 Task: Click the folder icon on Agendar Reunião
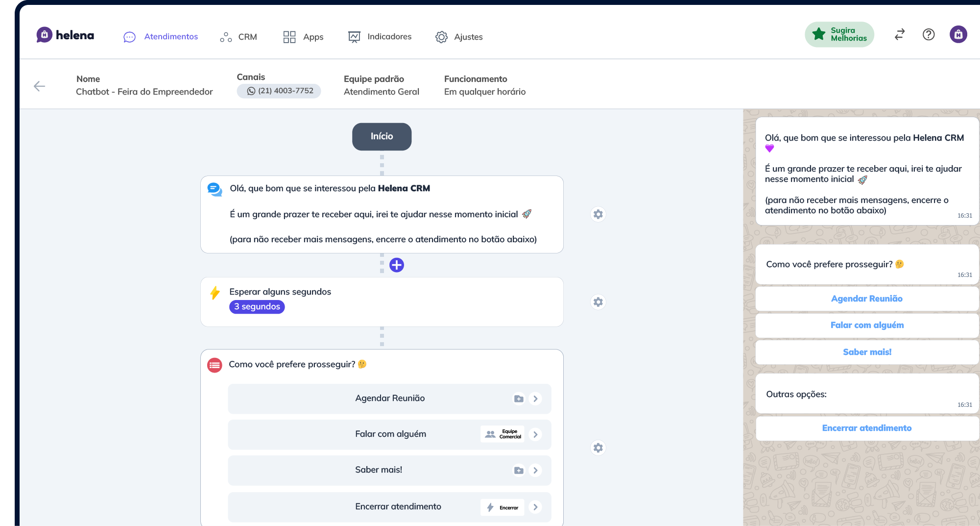tap(519, 399)
